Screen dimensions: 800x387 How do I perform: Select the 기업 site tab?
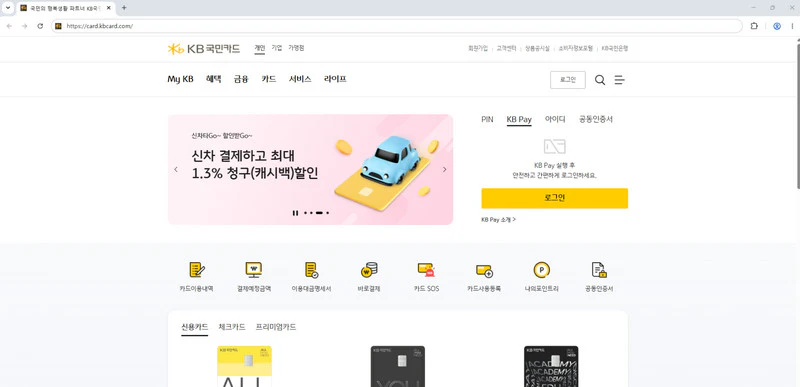pyautogui.click(x=277, y=48)
